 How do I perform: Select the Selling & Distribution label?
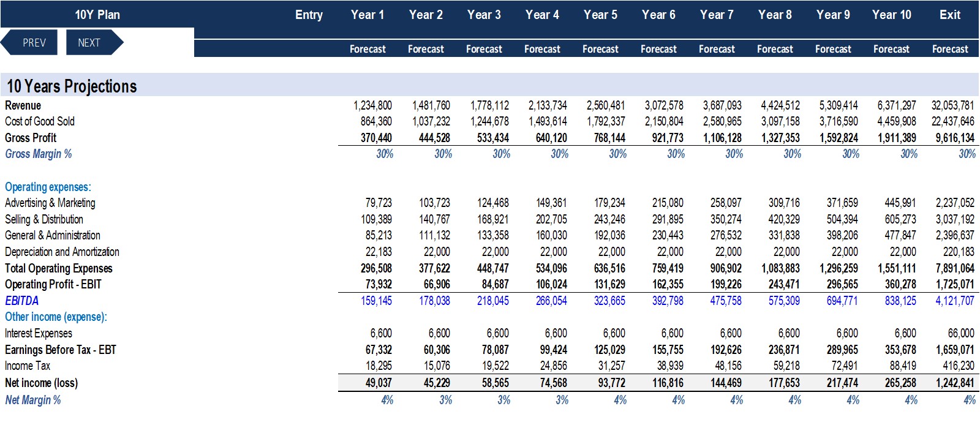point(44,219)
